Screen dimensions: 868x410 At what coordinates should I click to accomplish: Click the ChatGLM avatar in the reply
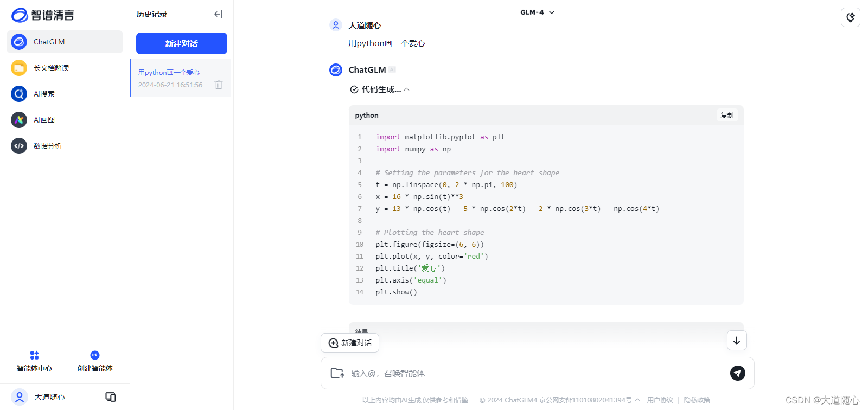tap(336, 70)
